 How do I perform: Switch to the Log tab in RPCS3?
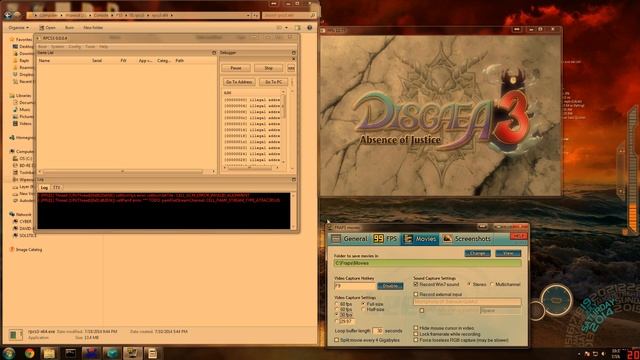pyautogui.click(x=44, y=188)
